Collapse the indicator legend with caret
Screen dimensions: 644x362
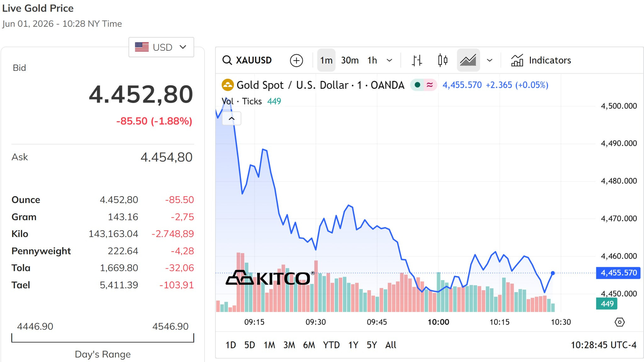tap(232, 119)
